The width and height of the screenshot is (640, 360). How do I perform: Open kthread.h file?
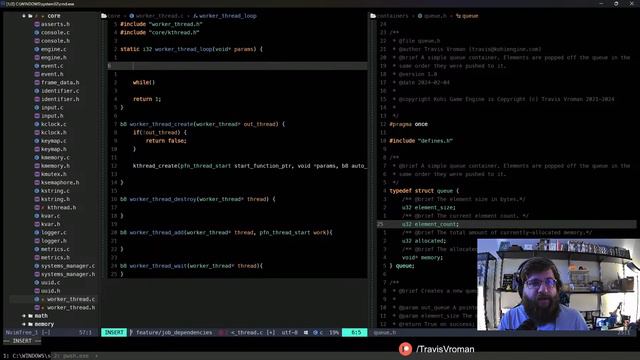(x=61, y=207)
